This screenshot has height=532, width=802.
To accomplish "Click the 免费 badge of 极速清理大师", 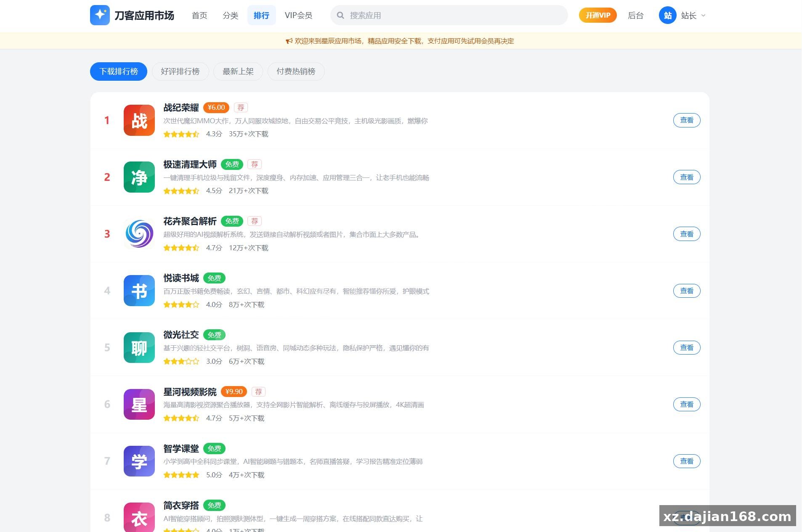I will [x=232, y=164].
